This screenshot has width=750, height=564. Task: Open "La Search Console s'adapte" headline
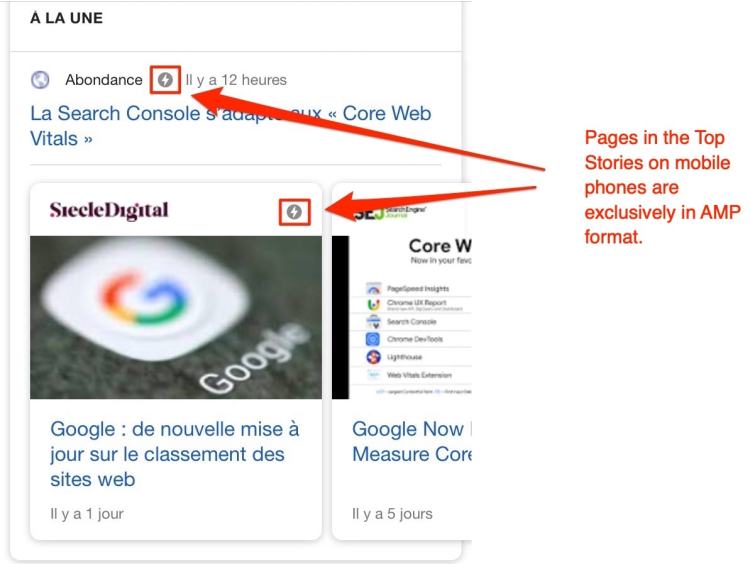click(x=231, y=126)
